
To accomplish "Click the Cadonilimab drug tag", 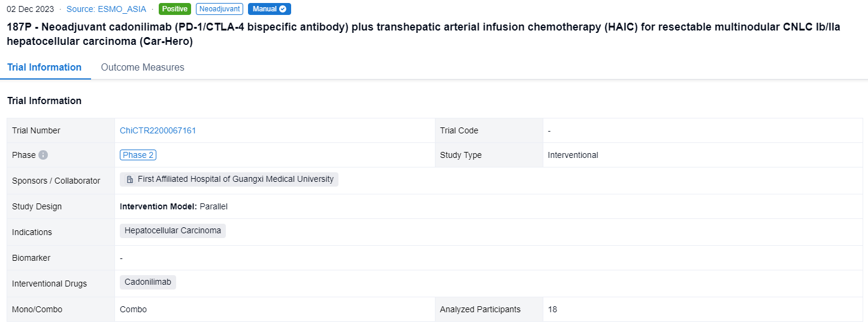I will (x=147, y=282).
